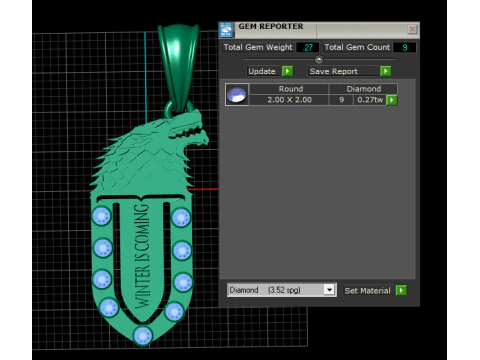The width and height of the screenshot is (480, 360).
Task: Select the round gem thumbnail in the report row
Action: click(x=237, y=94)
